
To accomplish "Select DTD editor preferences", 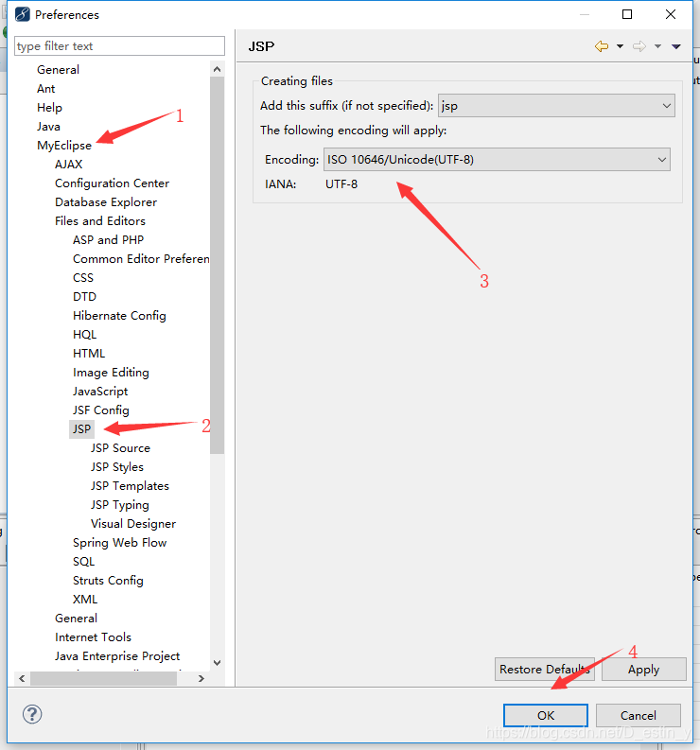I will [x=84, y=297].
